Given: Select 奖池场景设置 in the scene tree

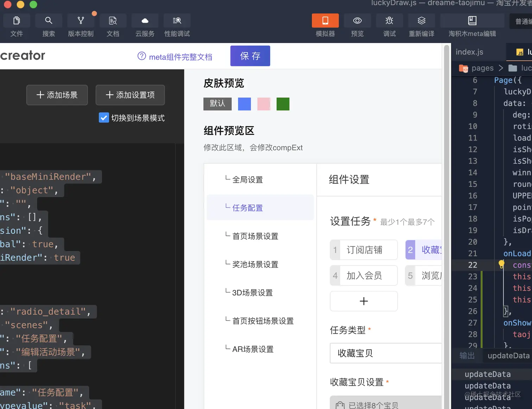Looking at the screenshot, I should (x=255, y=264).
